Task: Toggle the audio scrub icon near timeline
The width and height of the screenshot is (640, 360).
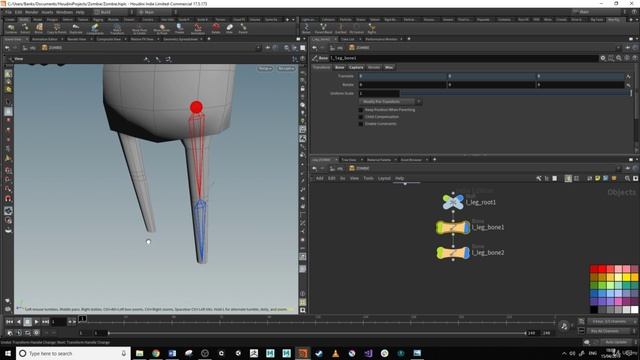Action: 564,326
